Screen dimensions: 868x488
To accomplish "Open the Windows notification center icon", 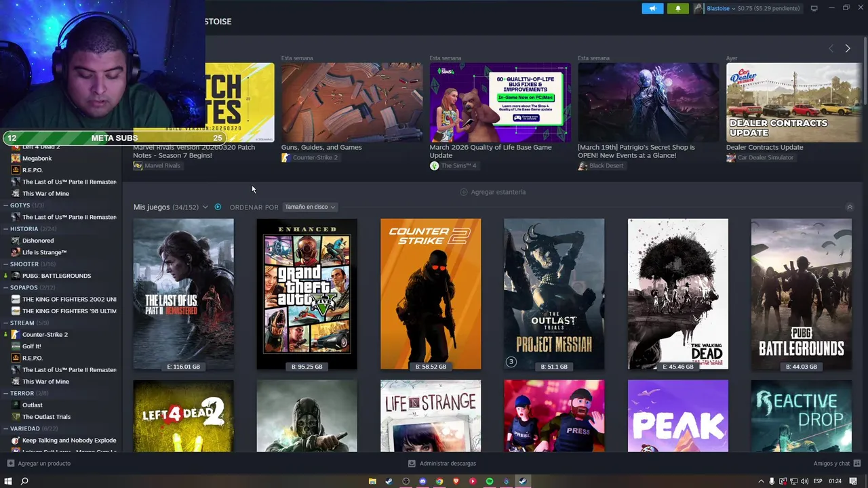I will click(x=853, y=481).
